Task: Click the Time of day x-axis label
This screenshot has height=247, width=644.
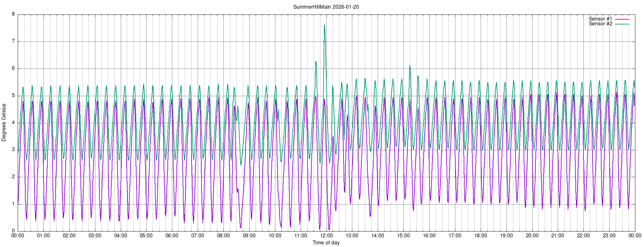Action: pyautogui.click(x=326, y=242)
